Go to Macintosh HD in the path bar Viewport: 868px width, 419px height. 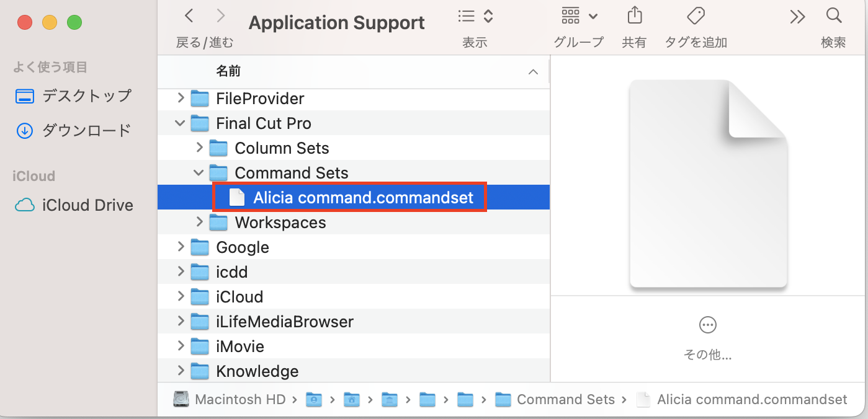pos(229,400)
